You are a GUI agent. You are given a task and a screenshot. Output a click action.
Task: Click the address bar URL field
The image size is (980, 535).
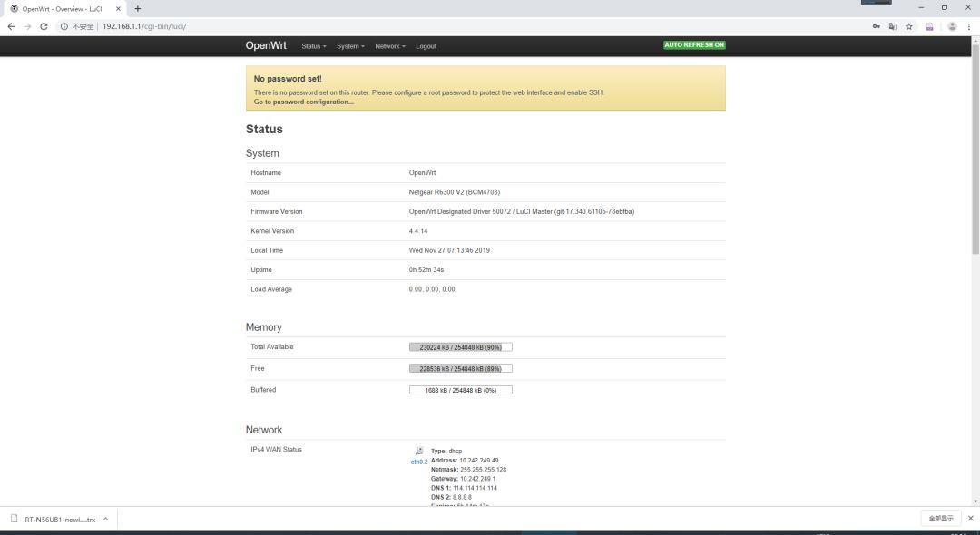(x=481, y=26)
